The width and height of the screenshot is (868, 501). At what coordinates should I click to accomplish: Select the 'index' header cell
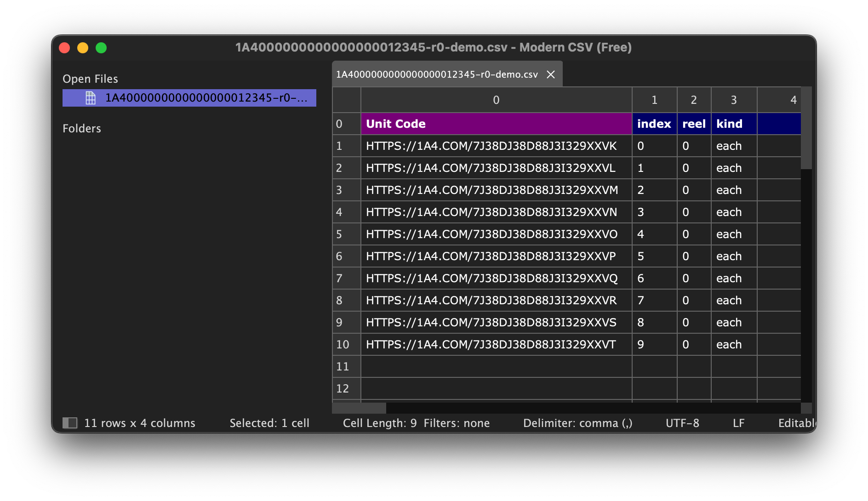pyautogui.click(x=654, y=124)
